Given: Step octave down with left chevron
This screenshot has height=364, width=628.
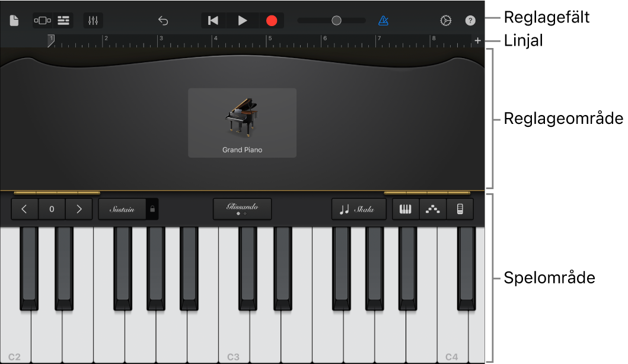Looking at the screenshot, I should 24,209.
